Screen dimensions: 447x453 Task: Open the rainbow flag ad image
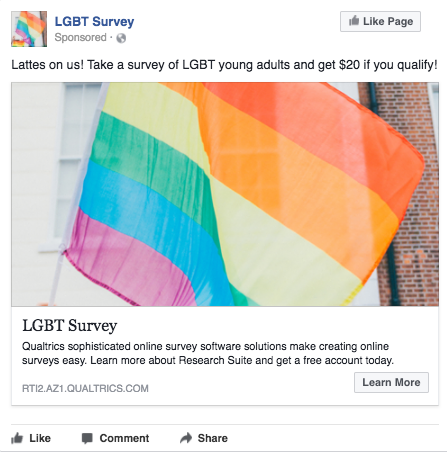pos(225,194)
